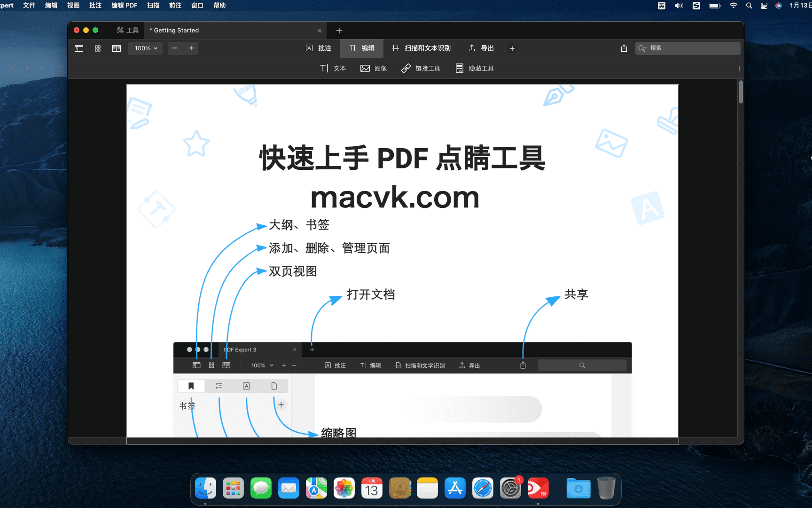Toggle the sidebar panel icon
This screenshot has width=812, height=508.
[x=79, y=48]
